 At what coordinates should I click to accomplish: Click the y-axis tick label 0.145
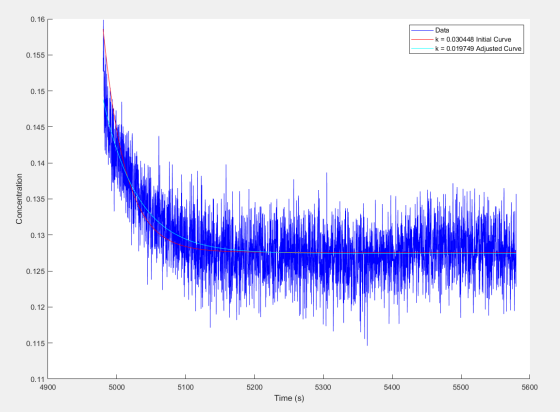pos(36,127)
